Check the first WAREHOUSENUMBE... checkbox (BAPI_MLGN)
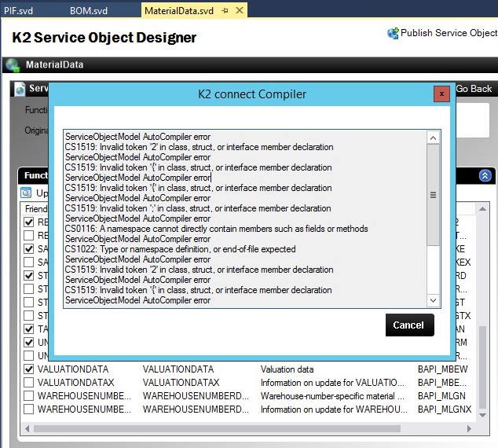498x448 pixels. (29, 396)
